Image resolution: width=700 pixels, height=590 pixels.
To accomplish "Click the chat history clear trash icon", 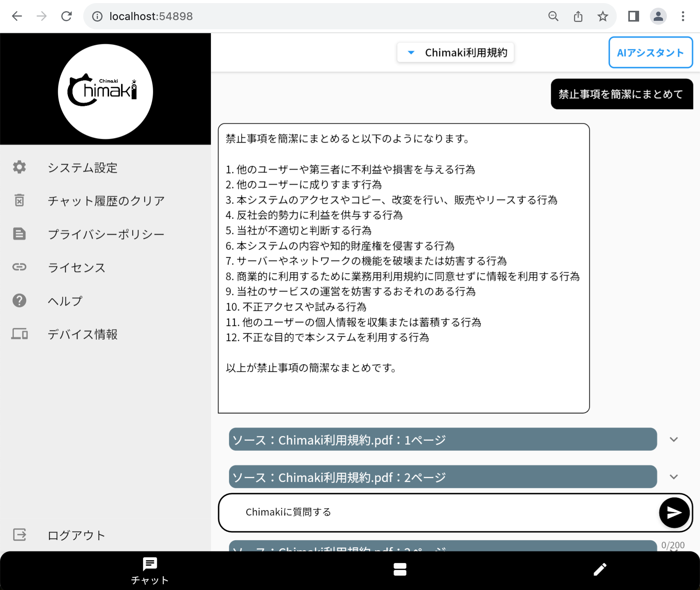I will click(19, 201).
